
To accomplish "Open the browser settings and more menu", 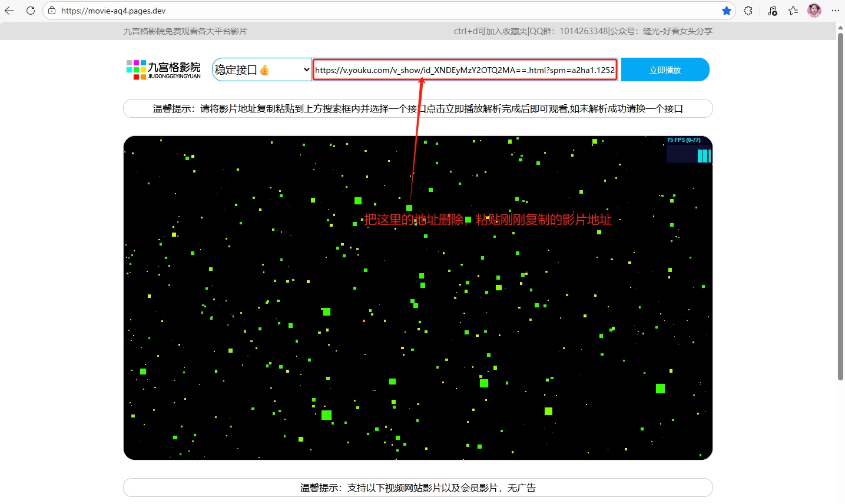I will [835, 11].
